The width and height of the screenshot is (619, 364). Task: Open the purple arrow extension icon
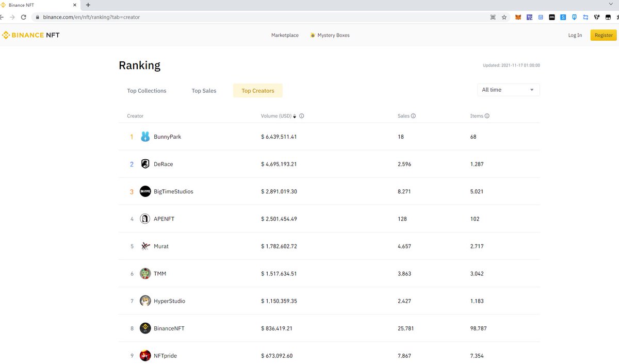[x=530, y=17]
